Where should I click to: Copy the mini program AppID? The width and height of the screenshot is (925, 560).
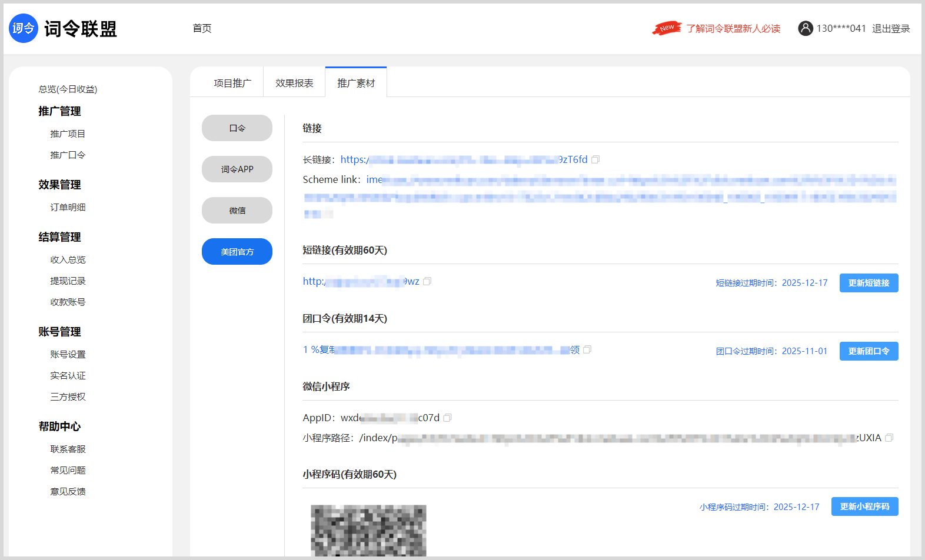point(447,418)
